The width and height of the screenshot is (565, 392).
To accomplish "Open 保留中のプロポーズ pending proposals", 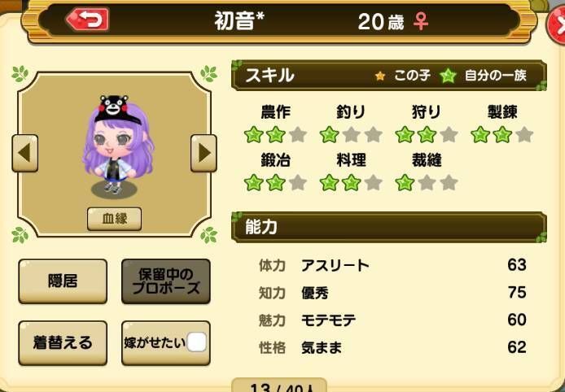I will [x=166, y=281].
